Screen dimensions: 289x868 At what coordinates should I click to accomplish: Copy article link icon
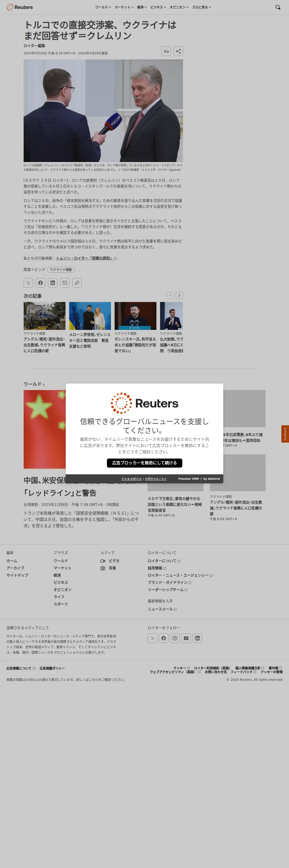[77, 283]
